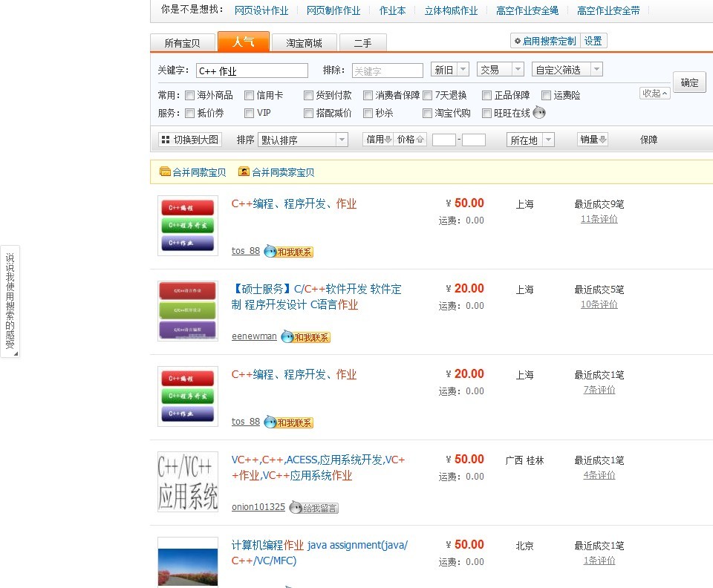
Task: Tick the 运费险 checkbox
Action: 546,96
